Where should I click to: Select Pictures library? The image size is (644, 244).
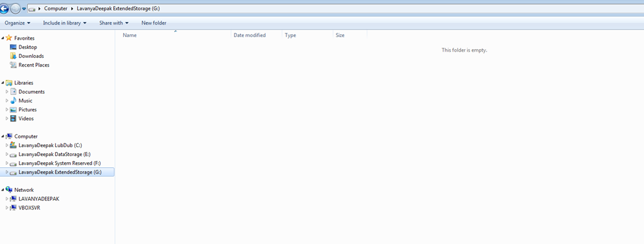point(28,109)
